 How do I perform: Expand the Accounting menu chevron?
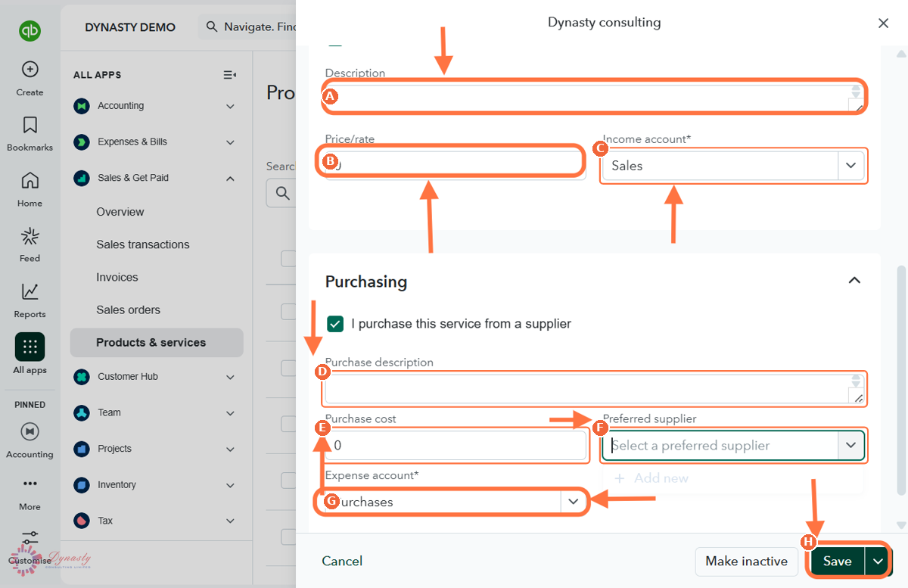(x=230, y=106)
